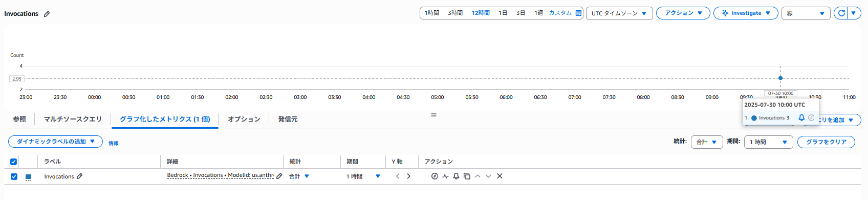
Task: Open the period 1 hour dropdown at right
Action: point(769,142)
